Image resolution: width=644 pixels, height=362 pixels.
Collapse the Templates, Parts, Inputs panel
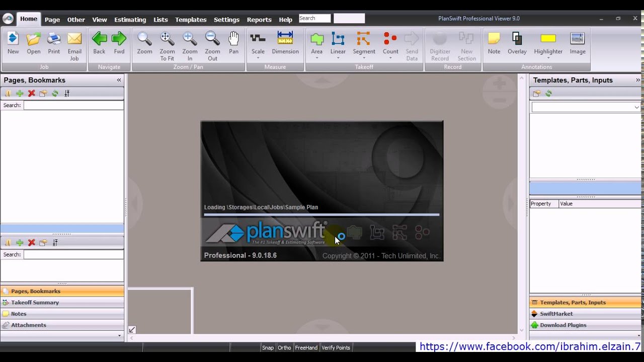tap(638, 80)
